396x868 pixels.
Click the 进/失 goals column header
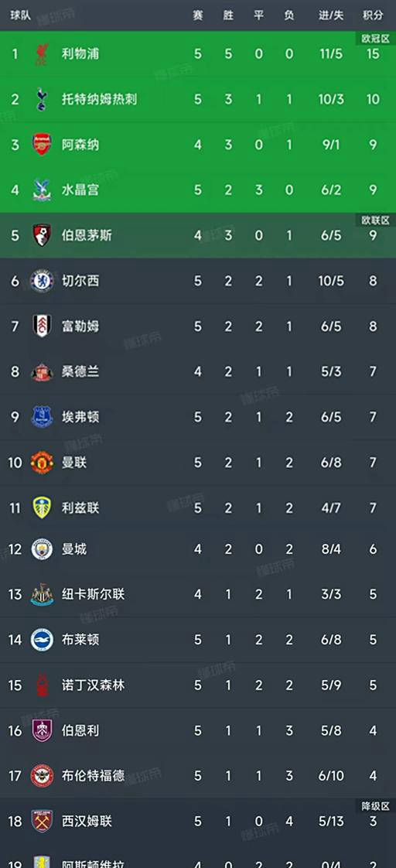pyautogui.click(x=332, y=15)
